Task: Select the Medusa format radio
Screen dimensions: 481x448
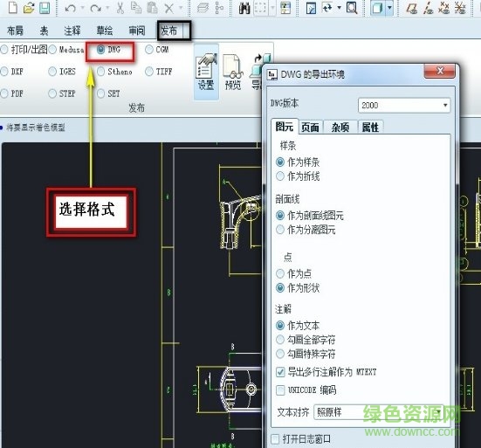Action: pos(52,50)
